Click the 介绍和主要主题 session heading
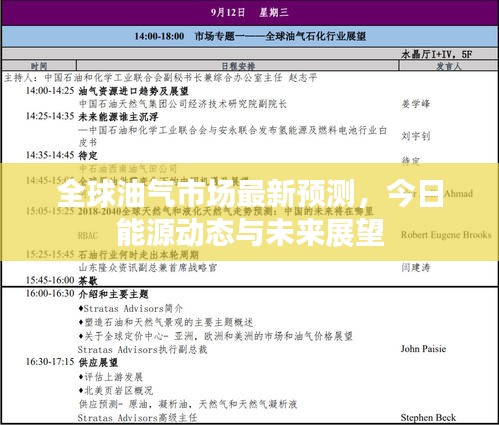Image resolution: width=499 pixels, height=425 pixels. tap(113, 294)
